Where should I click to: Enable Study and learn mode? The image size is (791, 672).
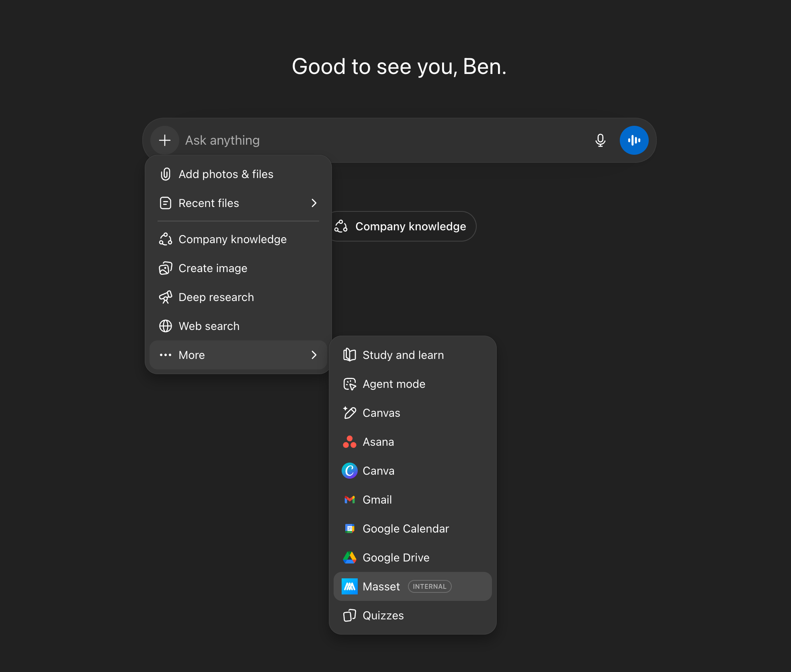click(403, 355)
